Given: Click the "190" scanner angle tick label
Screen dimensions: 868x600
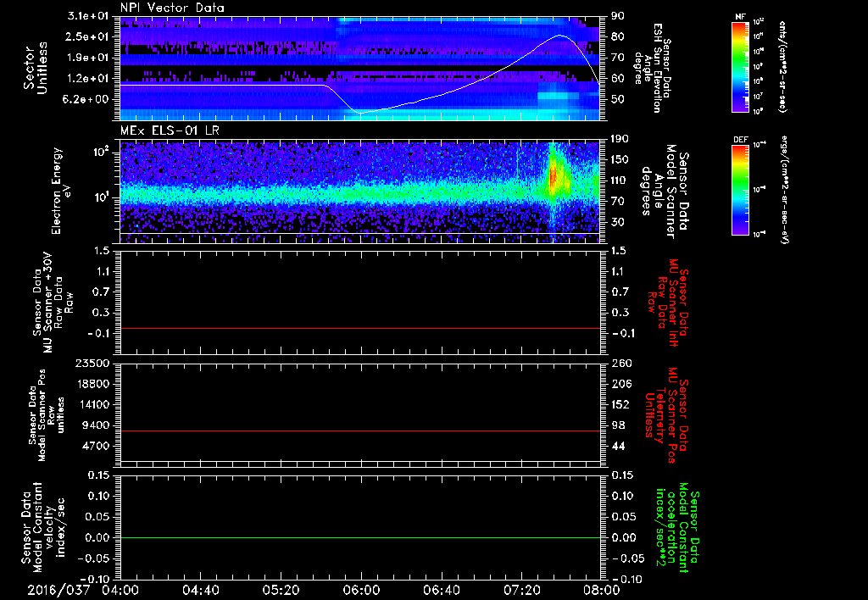Looking at the screenshot, I should (620, 139).
